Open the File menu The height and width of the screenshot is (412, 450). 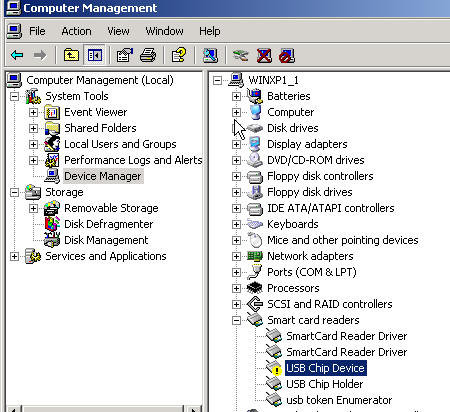[37, 31]
